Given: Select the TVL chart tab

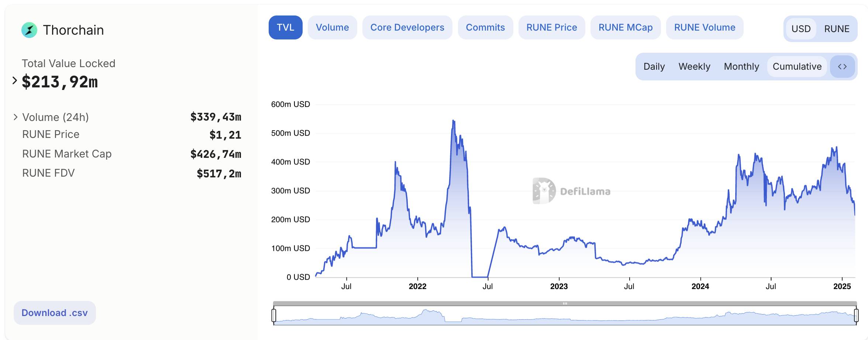Looking at the screenshot, I should 286,27.
